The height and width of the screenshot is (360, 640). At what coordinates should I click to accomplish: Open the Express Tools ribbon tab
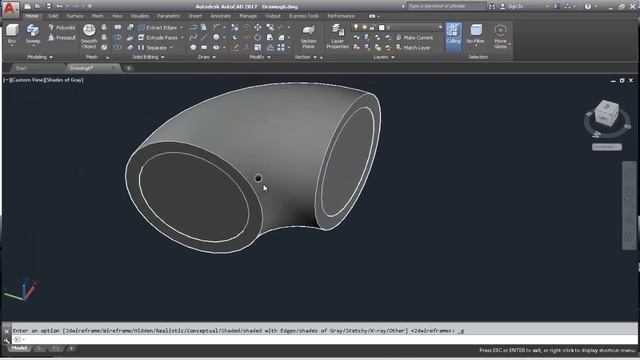[x=304, y=16]
